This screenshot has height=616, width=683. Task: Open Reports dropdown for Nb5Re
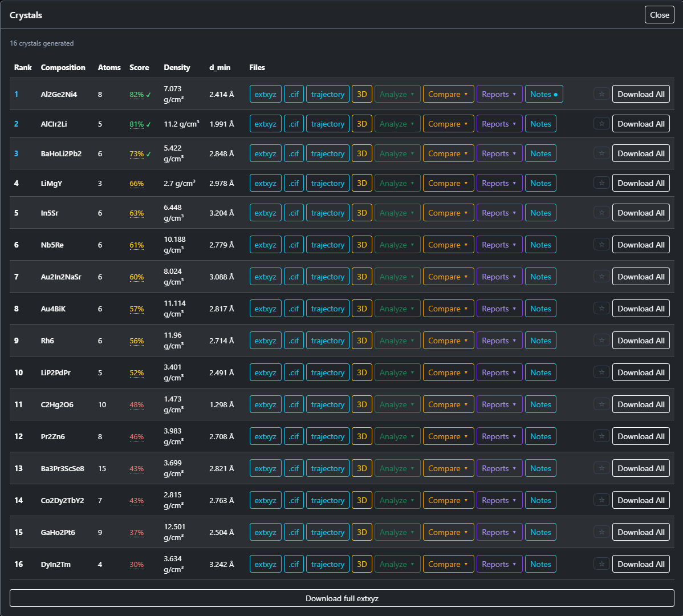click(499, 245)
